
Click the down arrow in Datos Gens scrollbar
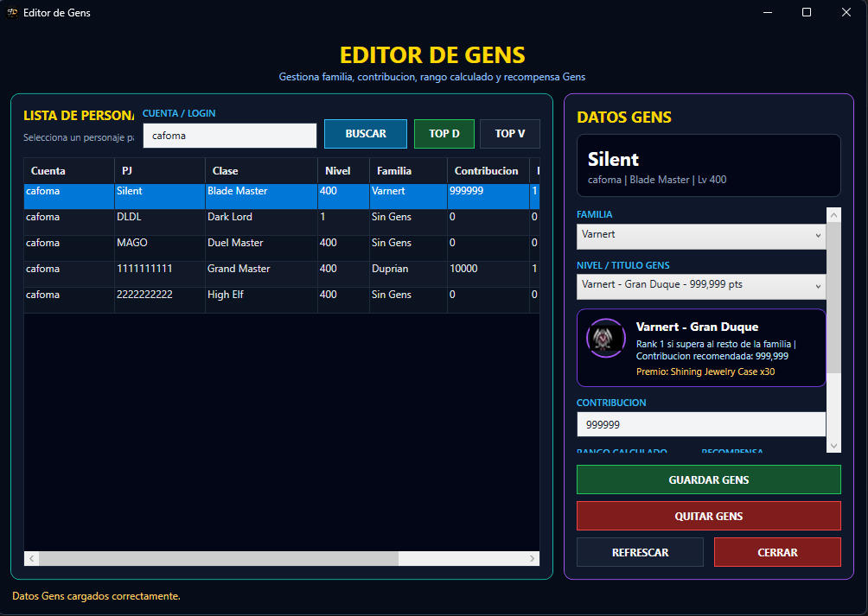pyautogui.click(x=833, y=446)
